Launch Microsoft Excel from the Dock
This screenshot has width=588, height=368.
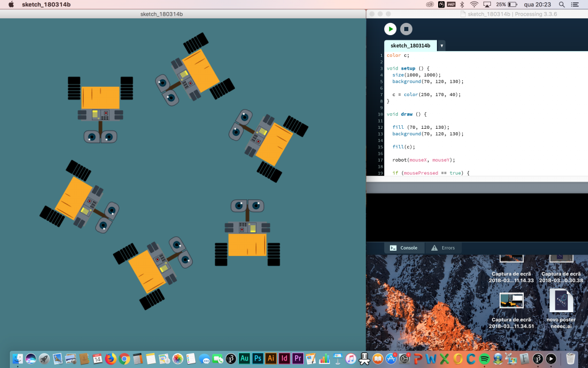pyautogui.click(x=444, y=359)
